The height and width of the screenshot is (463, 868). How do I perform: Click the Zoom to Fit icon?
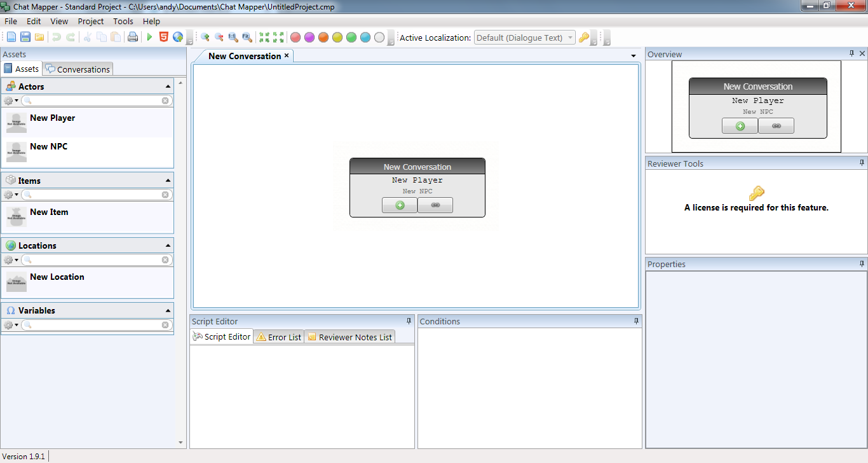coord(247,38)
